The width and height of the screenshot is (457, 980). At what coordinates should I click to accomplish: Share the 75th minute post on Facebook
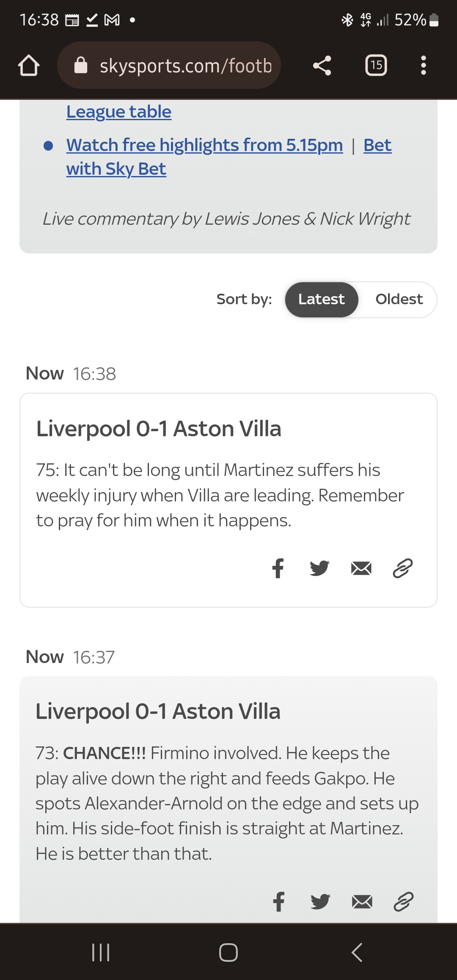[278, 568]
